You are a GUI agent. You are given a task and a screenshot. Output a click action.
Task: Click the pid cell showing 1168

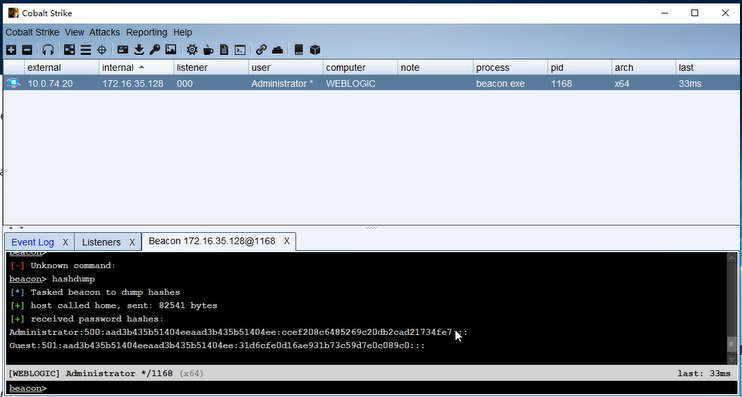(x=579, y=84)
